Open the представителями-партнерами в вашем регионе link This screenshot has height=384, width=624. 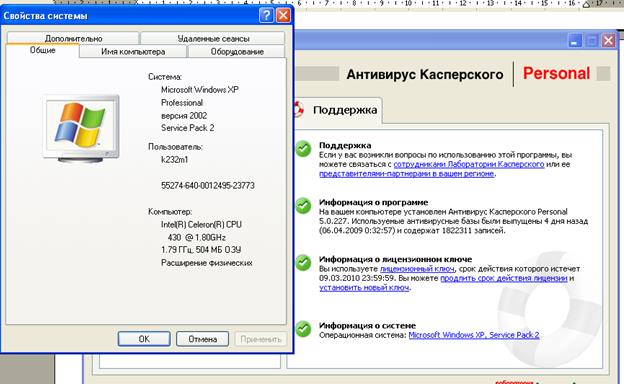click(407, 174)
